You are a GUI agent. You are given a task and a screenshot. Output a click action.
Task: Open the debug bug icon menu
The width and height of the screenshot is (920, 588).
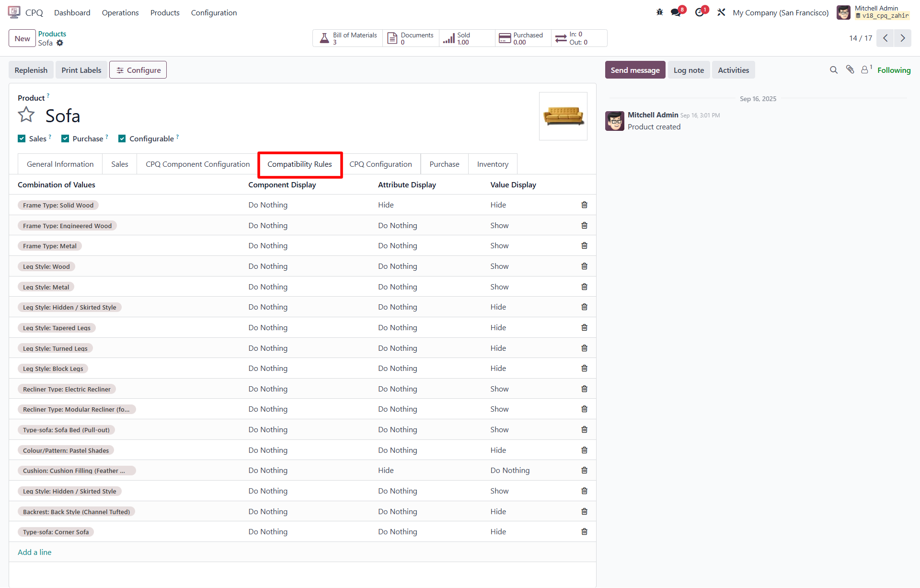tap(659, 12)
